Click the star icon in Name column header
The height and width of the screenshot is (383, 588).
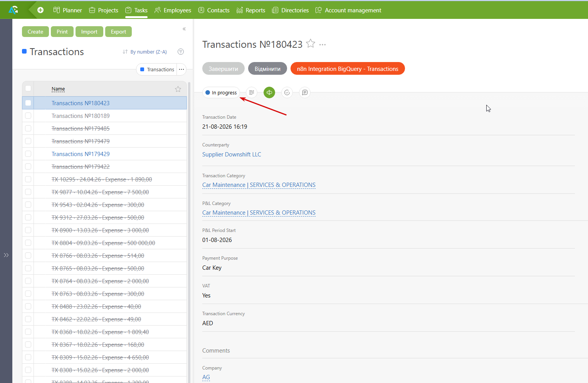pyautogui.click(x=178, y=89)
